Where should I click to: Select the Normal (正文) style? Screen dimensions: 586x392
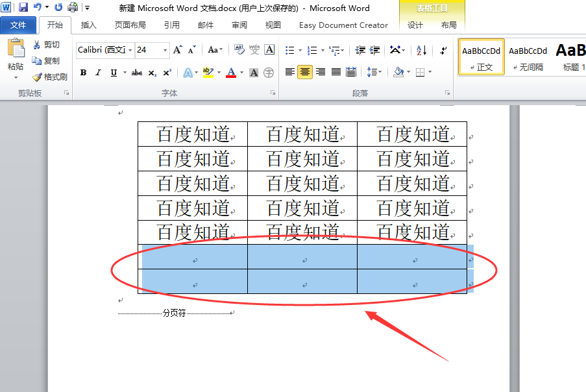482,57
